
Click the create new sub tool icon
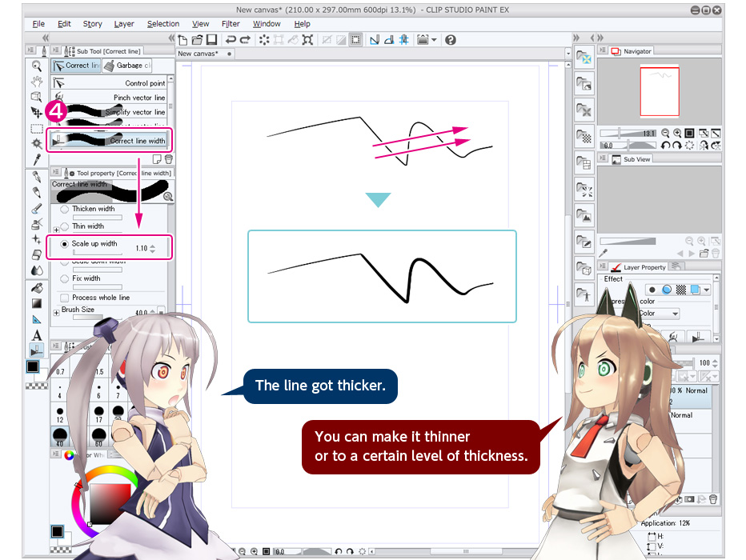click(156, 161)
